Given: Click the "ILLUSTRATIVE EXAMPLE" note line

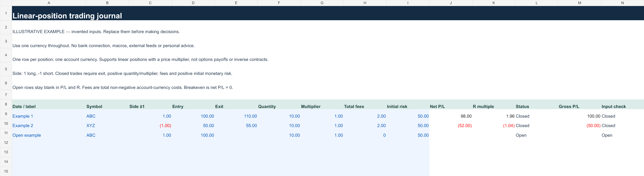Looking at the screenshot, I should click(96, 31).
